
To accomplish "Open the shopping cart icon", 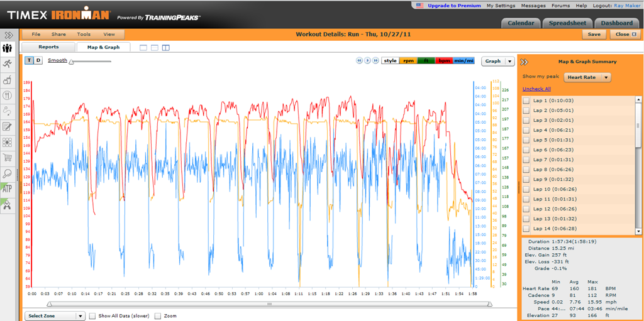I will click(7, 158).
